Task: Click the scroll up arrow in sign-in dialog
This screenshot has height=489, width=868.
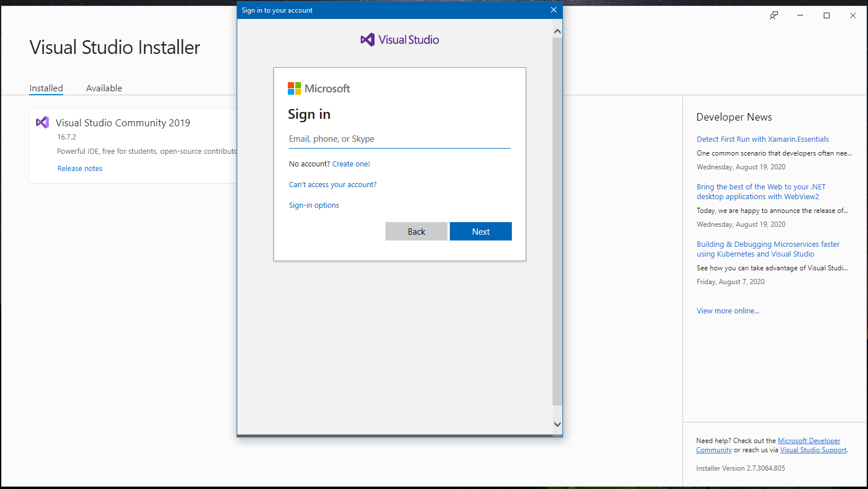Action: 557,31
